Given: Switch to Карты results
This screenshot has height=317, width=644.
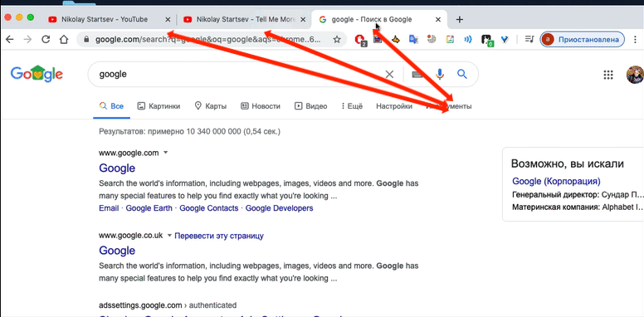Looking at the screenshot, I should coord(210,106).
